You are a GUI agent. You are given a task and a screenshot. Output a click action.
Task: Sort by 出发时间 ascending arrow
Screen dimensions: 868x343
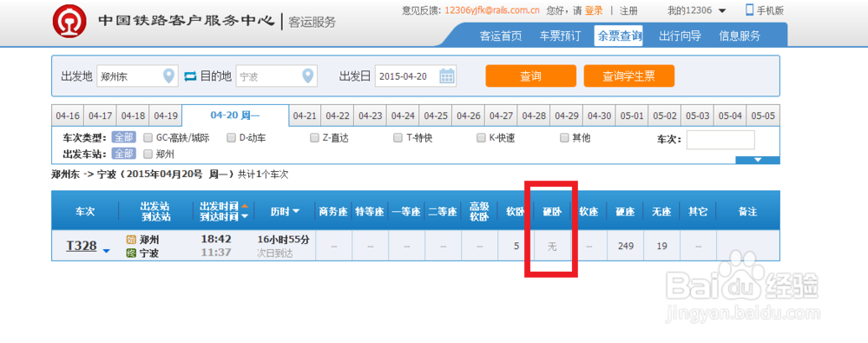tap(244, 206)
